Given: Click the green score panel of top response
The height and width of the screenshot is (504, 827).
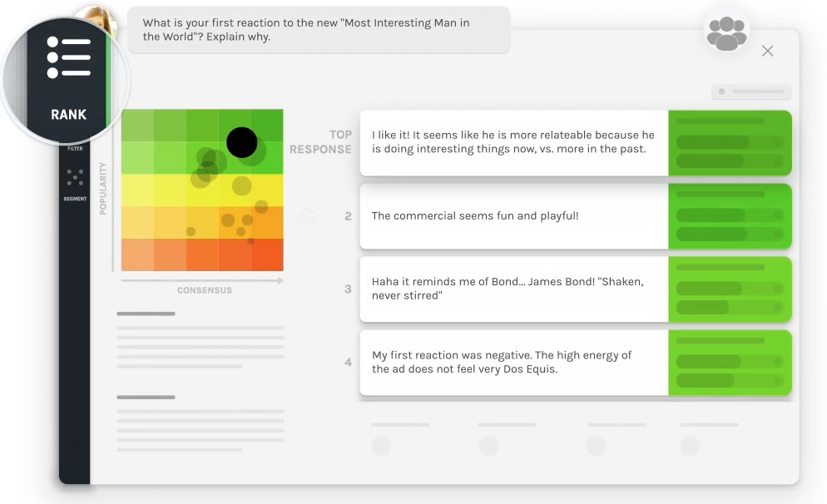Looking at the screenshot, I should [730, 143].
